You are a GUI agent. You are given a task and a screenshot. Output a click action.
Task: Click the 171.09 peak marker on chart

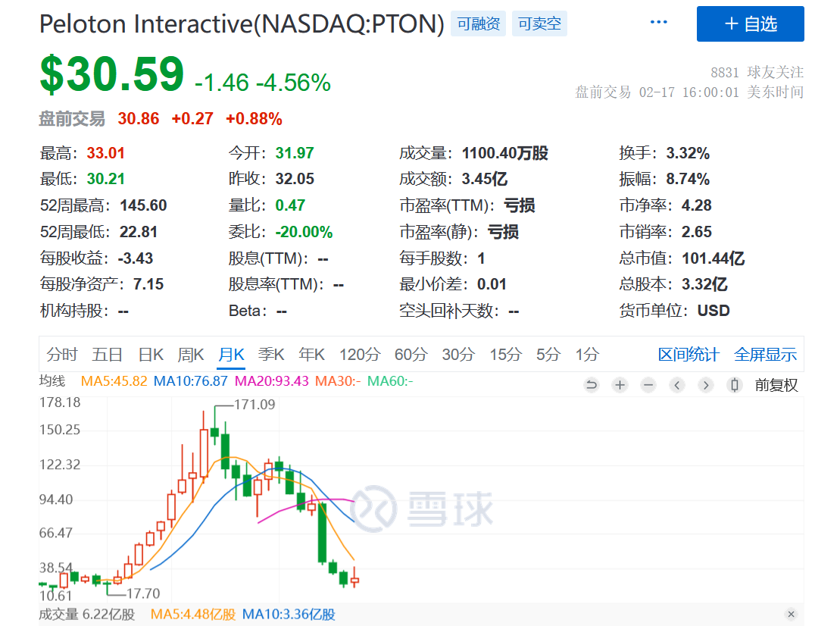click(254, 404)
